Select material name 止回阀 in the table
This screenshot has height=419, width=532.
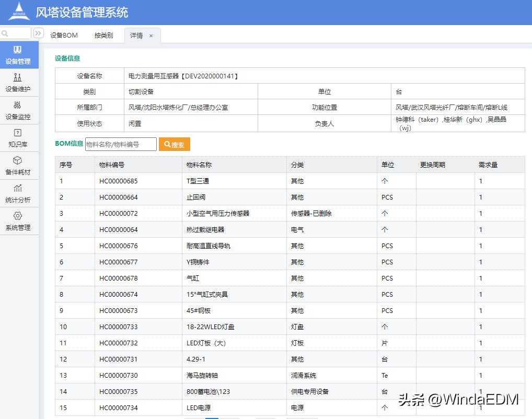coord(193,197)
